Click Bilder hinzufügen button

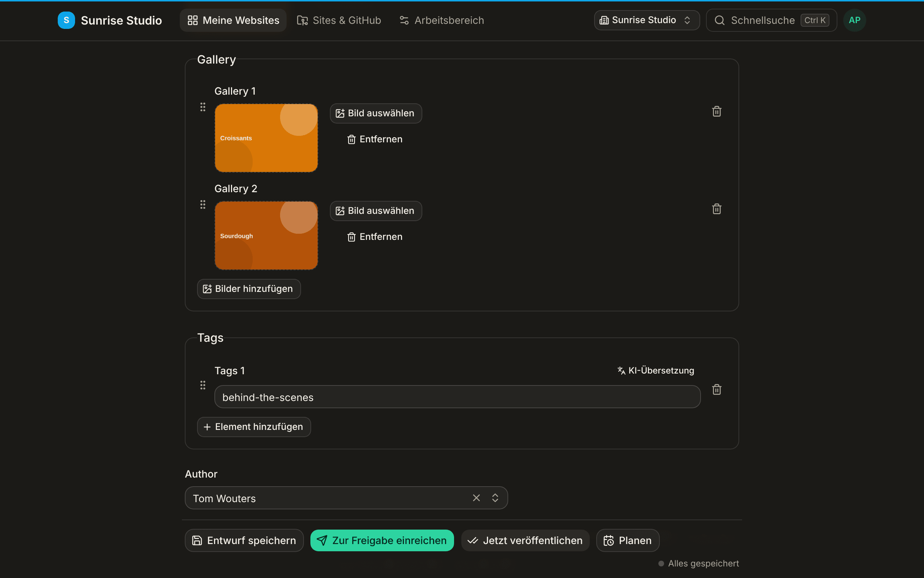[249, 289]
